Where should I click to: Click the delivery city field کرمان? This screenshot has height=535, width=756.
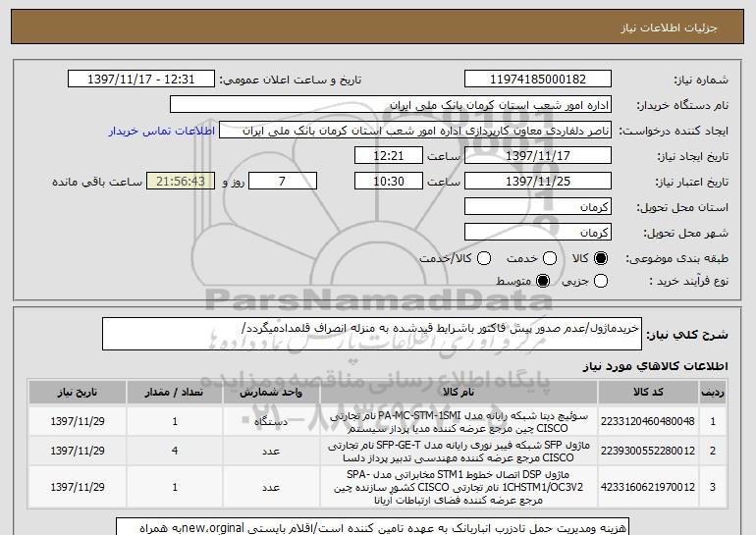pyautogui.click(x=538, y=233)
